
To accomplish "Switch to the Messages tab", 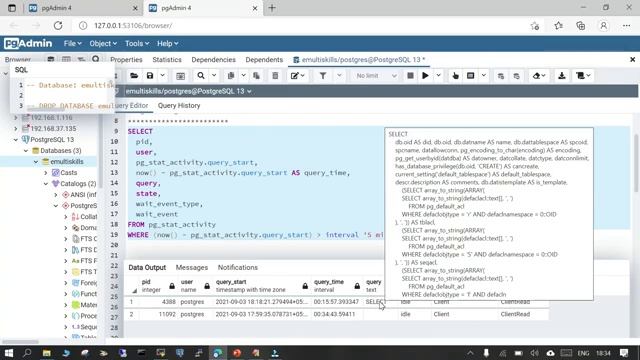I will pos(191,267).
